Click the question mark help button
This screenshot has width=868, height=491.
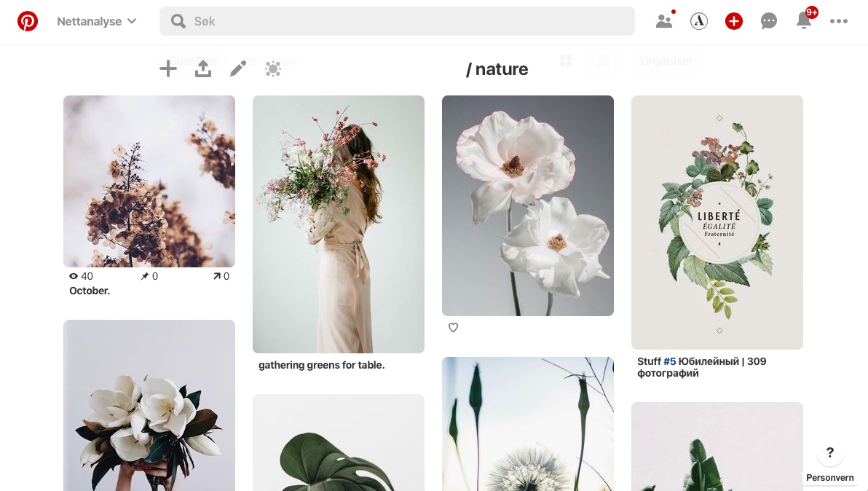[830, 453]
